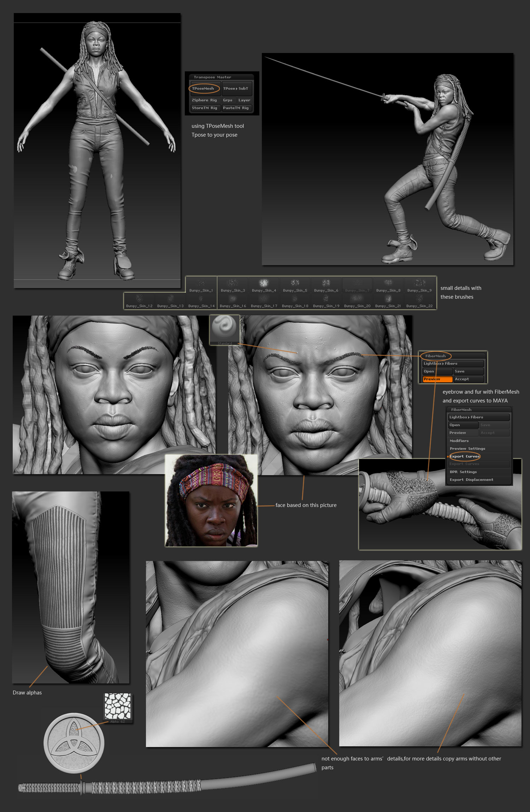
Task: Select the Bumpy_Skin_12 brush
Action: coord(139,301)
